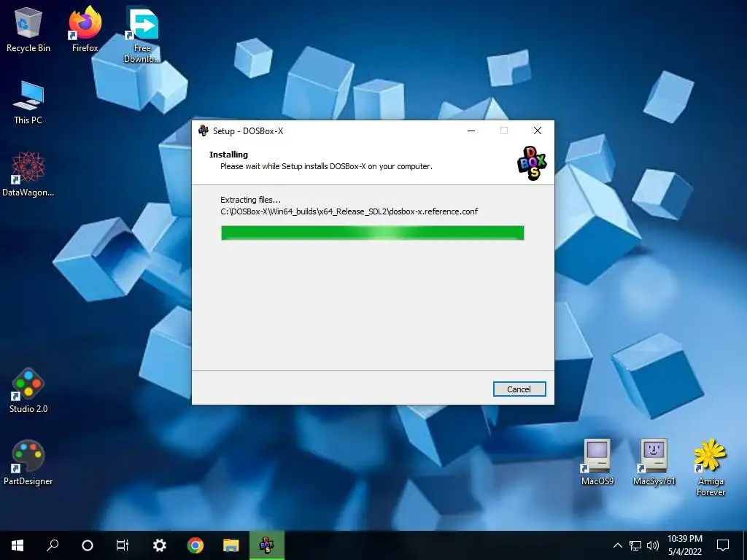Click the DOSBox-X setup title bar icon

(x=204, y=131)
